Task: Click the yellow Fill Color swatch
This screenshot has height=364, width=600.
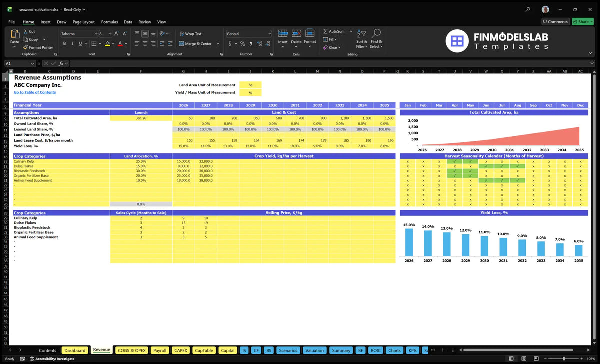Action: (x=107, y=44)
